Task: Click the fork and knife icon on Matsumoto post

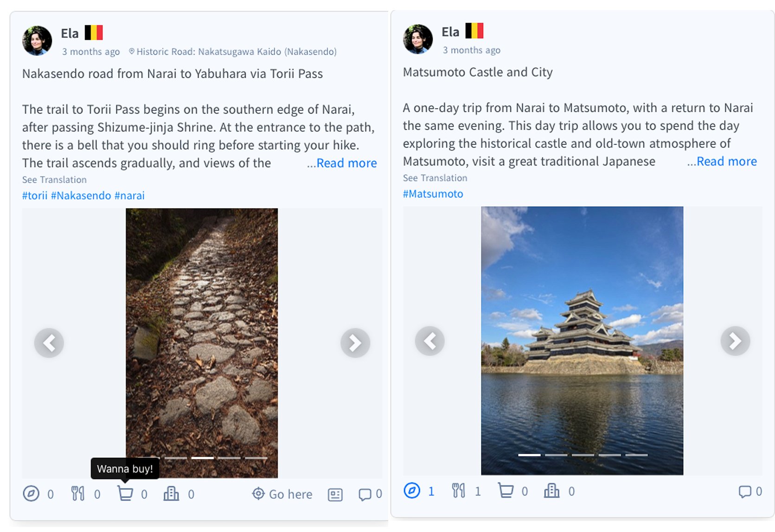Action: coord(458,490)
